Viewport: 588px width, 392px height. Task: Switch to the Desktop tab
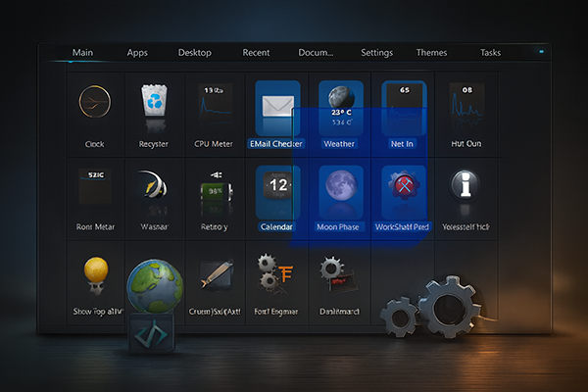[194, 53]
